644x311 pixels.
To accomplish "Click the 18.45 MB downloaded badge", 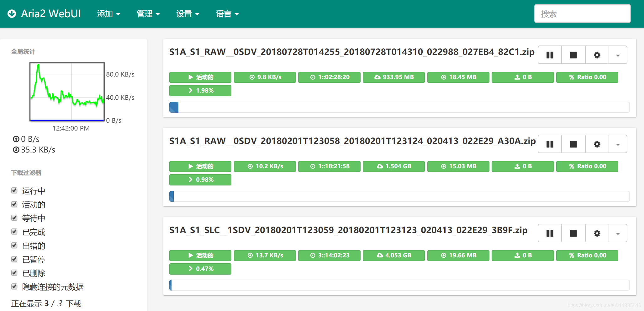I will (458, 77).
